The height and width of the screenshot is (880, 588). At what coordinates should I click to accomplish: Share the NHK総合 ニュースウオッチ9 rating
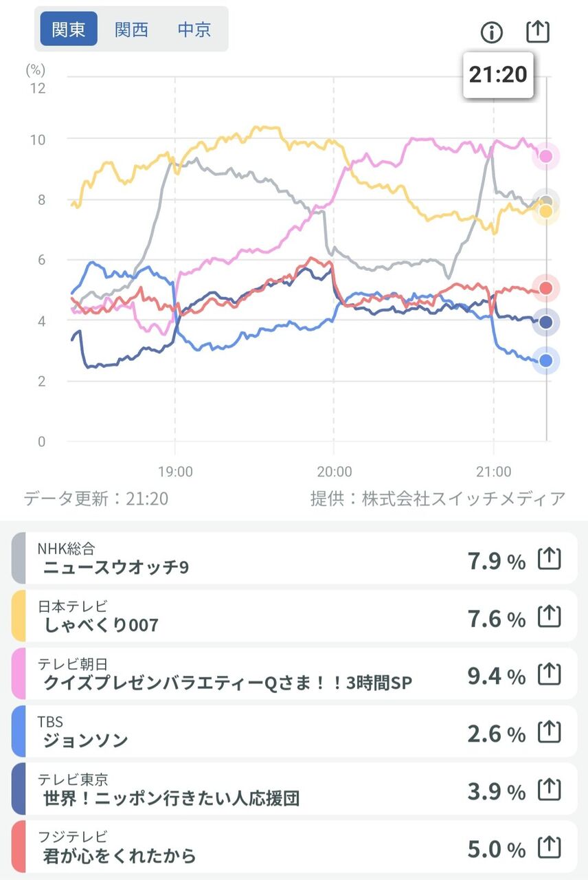pos(549,559)
